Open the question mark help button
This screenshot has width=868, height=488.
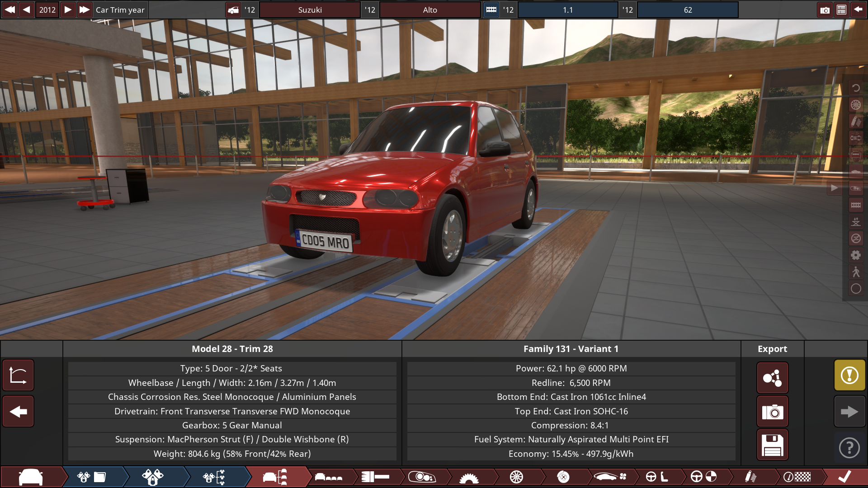coord(849,448)
